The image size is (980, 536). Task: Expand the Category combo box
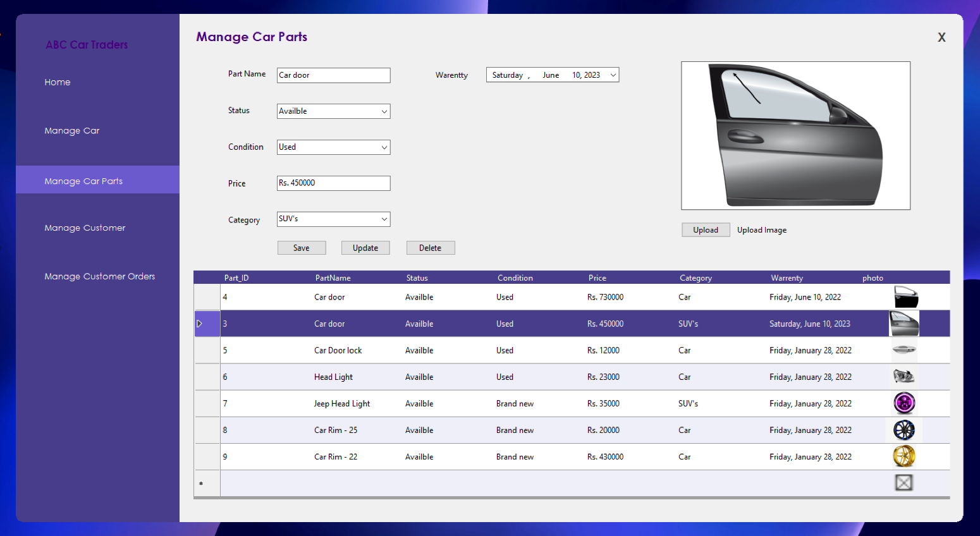[384, 219]
